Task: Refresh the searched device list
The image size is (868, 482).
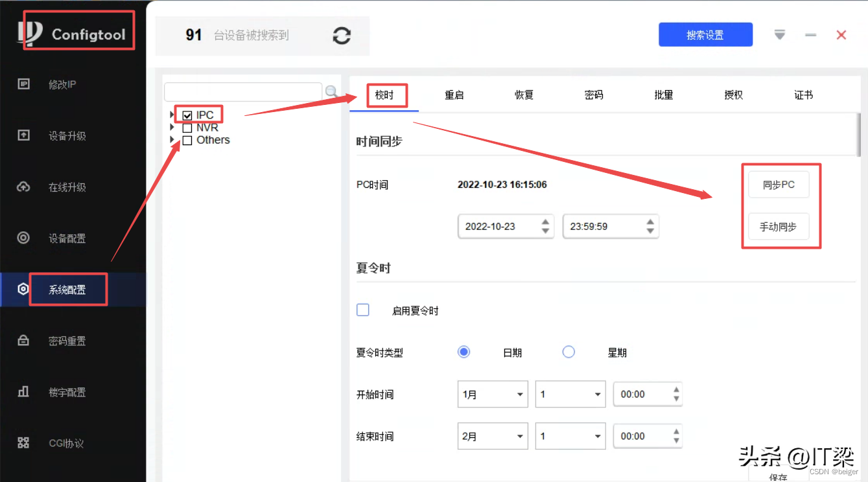Action: 342,36
